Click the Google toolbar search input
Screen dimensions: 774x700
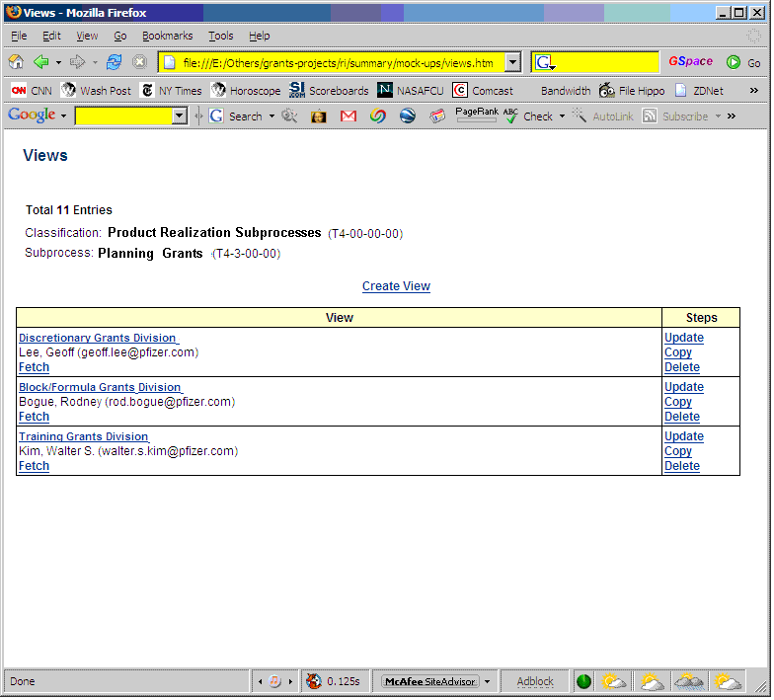[124, 117]
